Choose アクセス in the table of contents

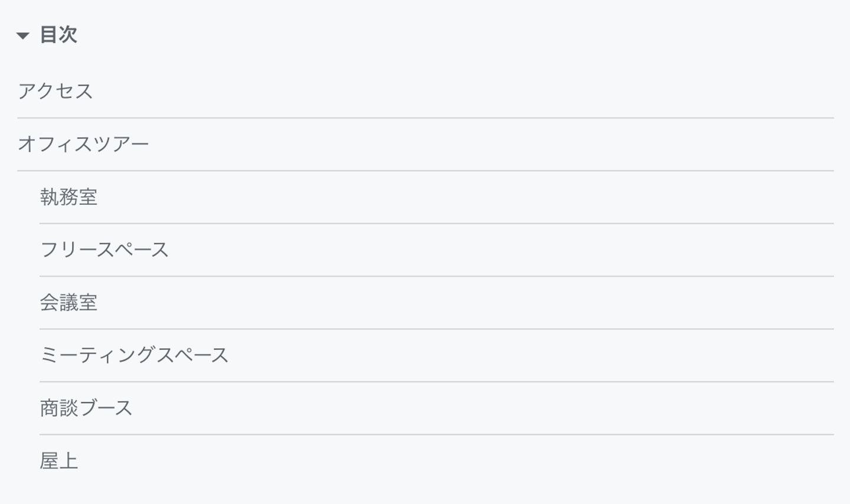[55, 91]
